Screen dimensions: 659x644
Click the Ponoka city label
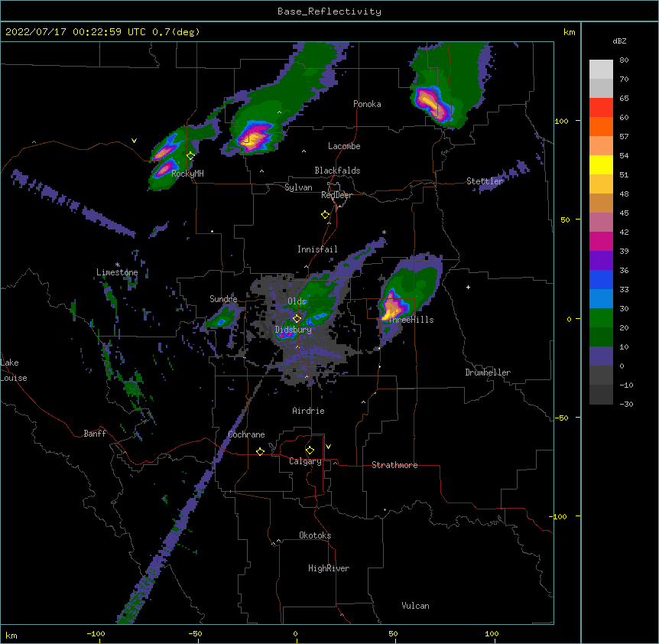(x=367, y=104)
